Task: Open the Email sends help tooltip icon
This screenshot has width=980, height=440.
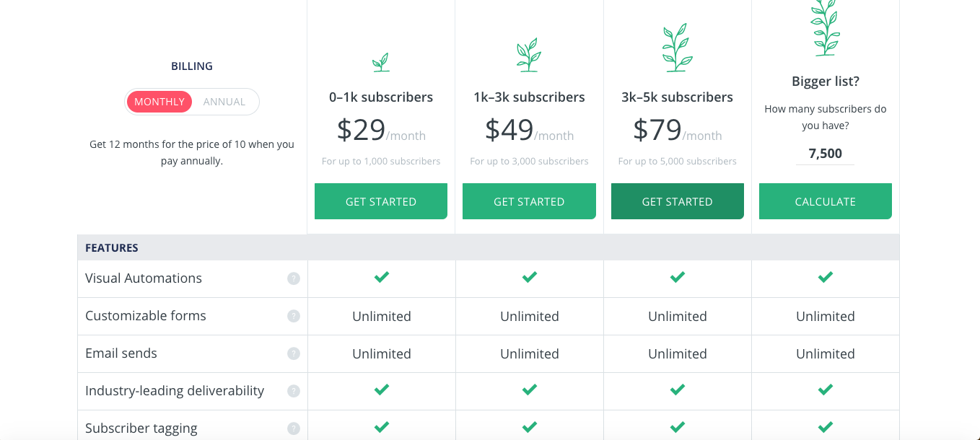Action: coord(294,353)
